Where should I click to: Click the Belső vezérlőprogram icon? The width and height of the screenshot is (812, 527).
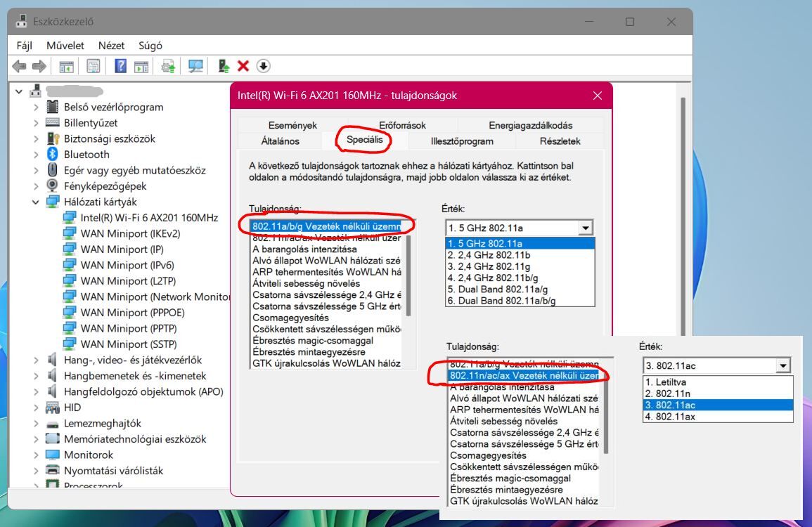click(52, 107)
